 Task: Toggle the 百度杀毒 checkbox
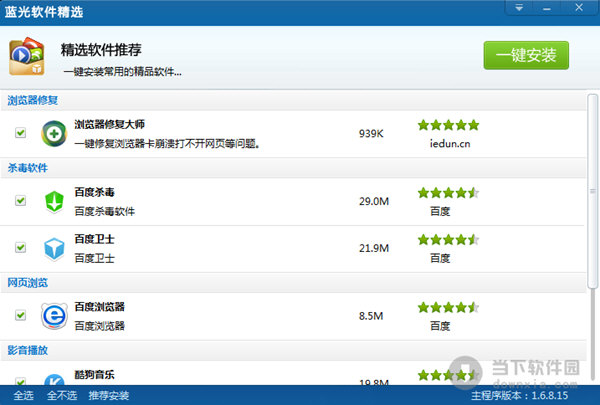point(21,201)
